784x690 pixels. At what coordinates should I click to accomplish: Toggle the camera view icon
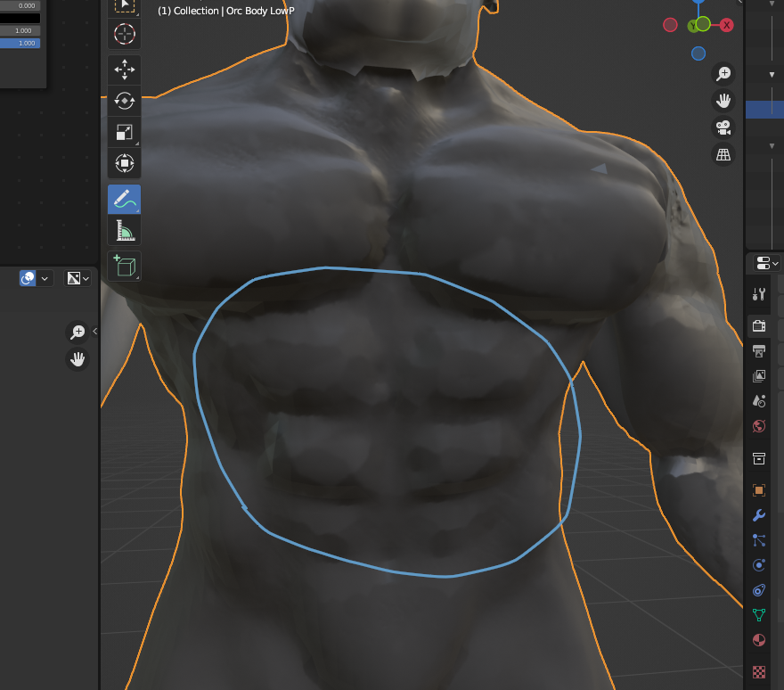pos(723,127)
